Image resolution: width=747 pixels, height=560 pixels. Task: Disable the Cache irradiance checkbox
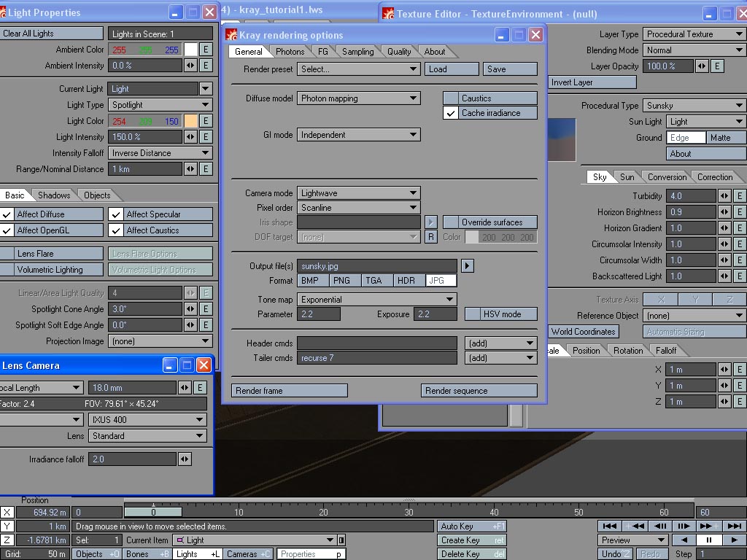click(451, 113)
